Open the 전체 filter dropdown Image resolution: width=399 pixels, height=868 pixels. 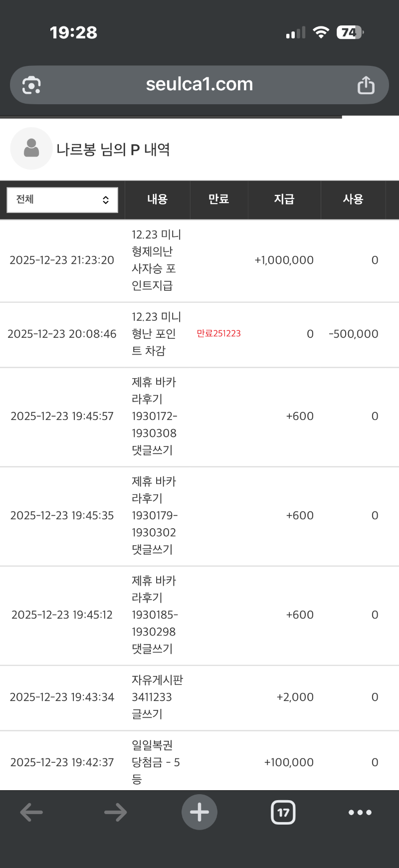[62, 200]
